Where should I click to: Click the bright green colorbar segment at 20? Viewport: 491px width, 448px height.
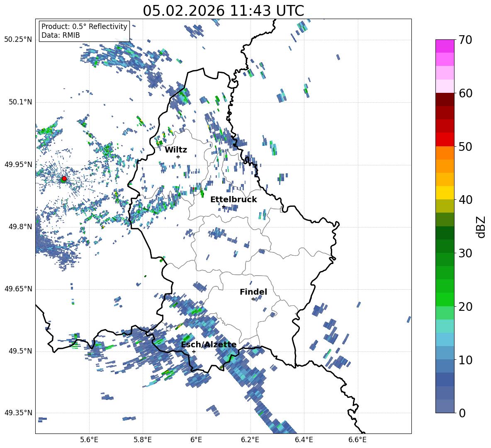click(x=445, y=299)
